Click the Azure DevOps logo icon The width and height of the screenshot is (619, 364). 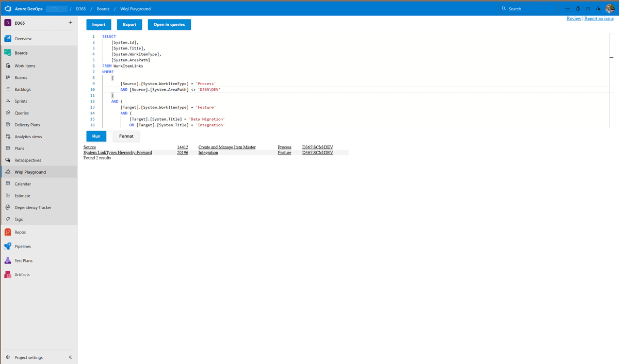(8, 8)
